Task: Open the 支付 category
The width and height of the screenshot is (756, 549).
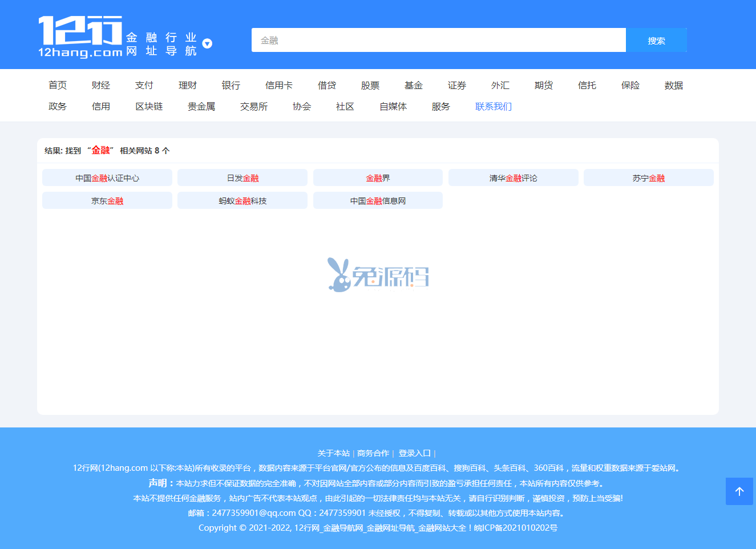Action: click(x=144, y=85)
